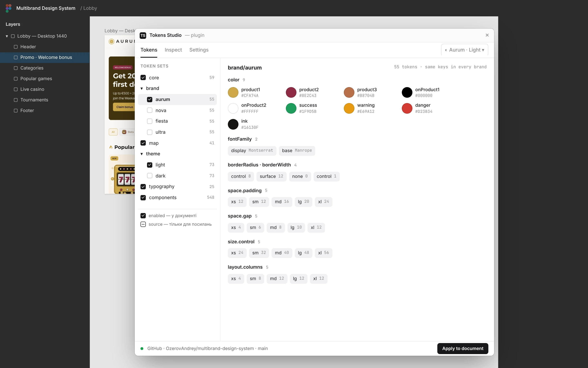
Task: Open the Aurum · Light theme dropdown
Action: click(x=464, y=50)
